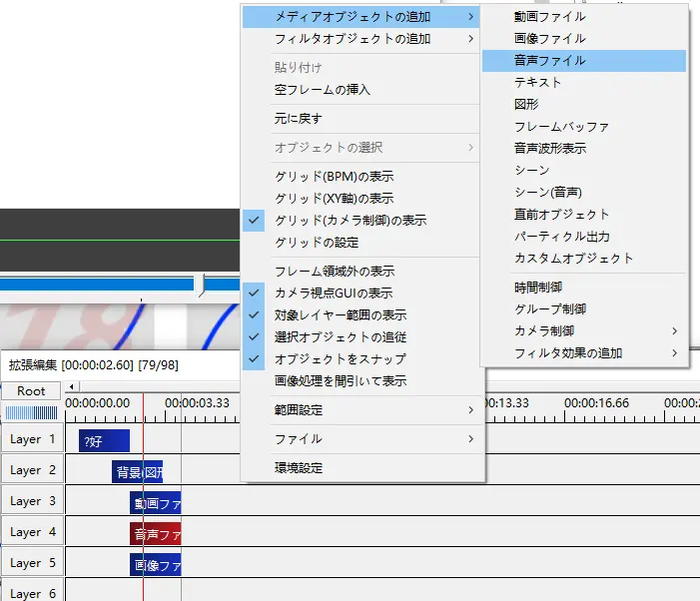Open 環境設定 from the context menu
Viewport: 700px width, 601px height.
(x=299, y=468)
